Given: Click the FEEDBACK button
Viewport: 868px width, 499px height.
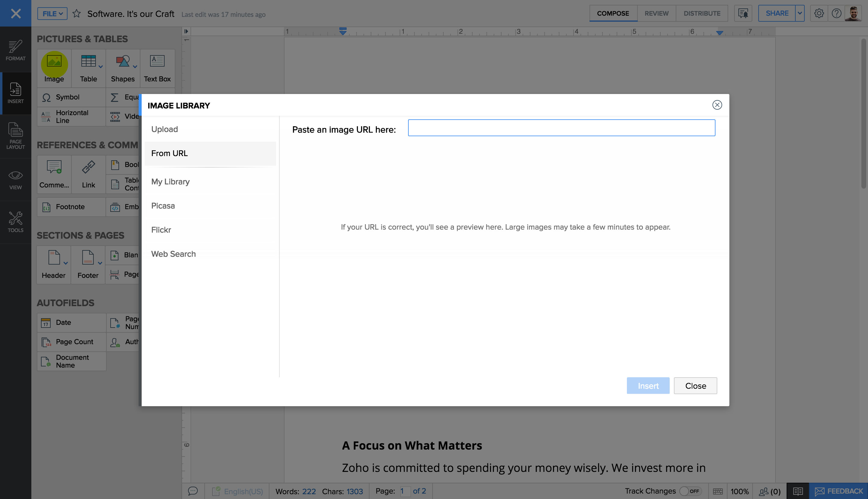Looking at the screenshot, I should pyautogui.click(x=838, y=491).
